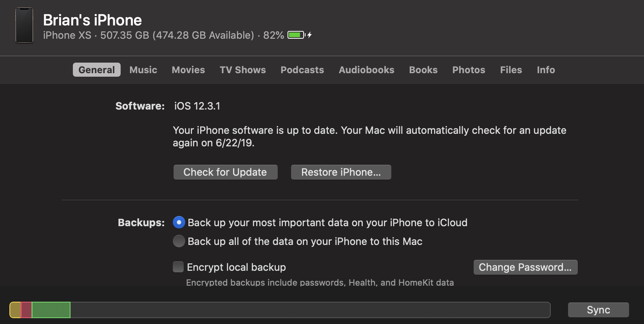Switch to the General tab
Viewport: 644px width, 324px height.
96,70
